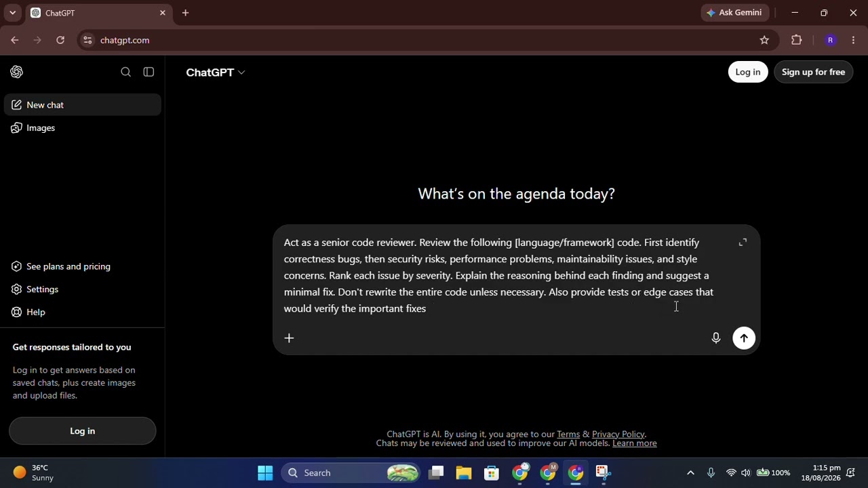Switch to the first Chrome taskbar window
The height and width of the screenshot is (488, 868).
click(519, 473)
